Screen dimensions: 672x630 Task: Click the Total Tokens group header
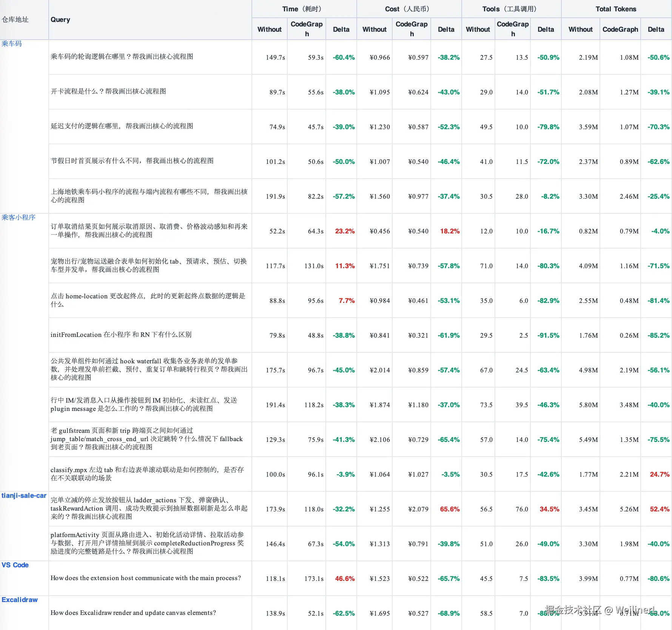coord(616,9)
